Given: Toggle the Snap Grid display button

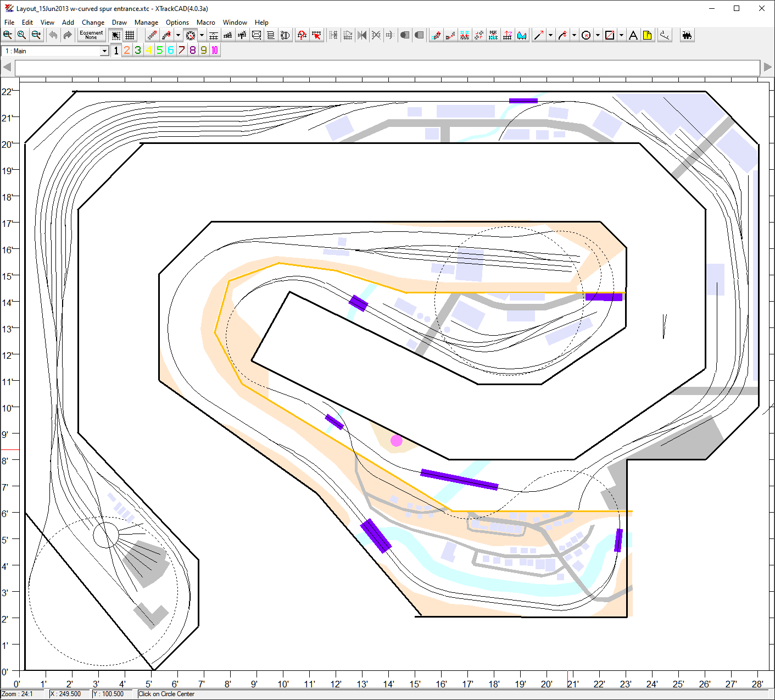Looking at the screenshot, I should click(130, 35).
